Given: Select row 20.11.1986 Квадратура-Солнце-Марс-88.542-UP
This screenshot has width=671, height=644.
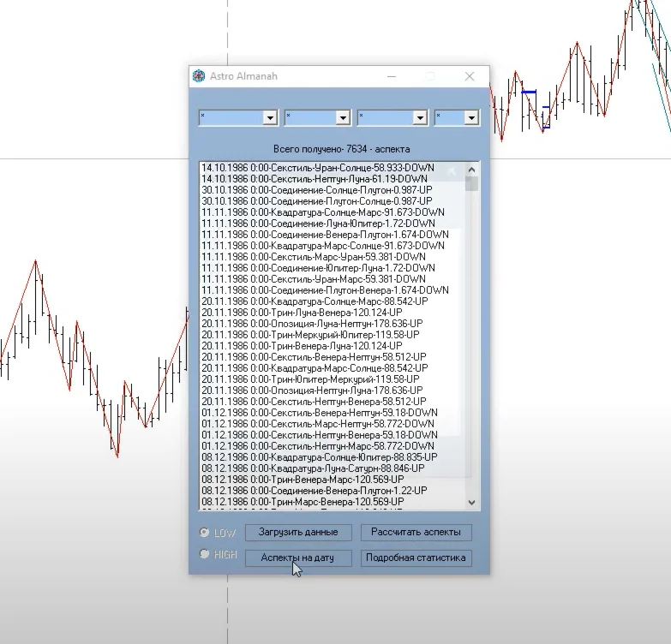Looking at the screenshot, I should [x=333, y=301].
